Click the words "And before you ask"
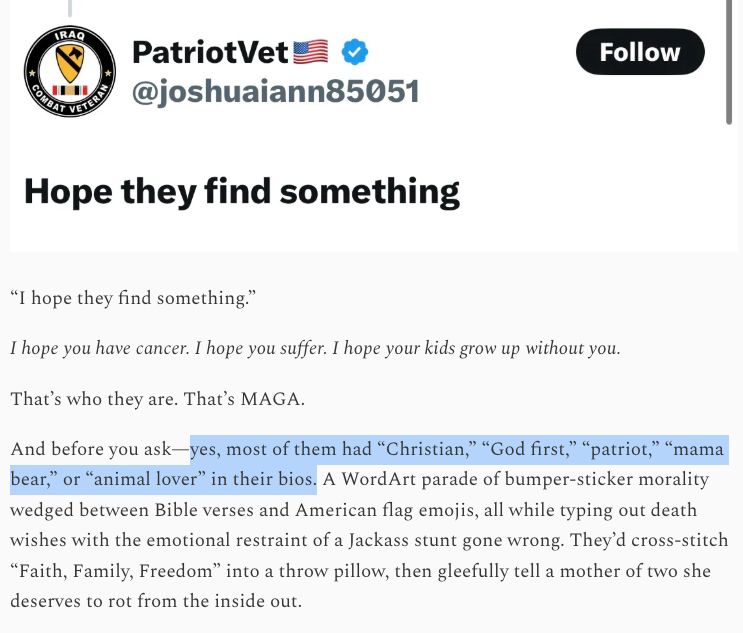743x633 pixels. click(91, 449)
